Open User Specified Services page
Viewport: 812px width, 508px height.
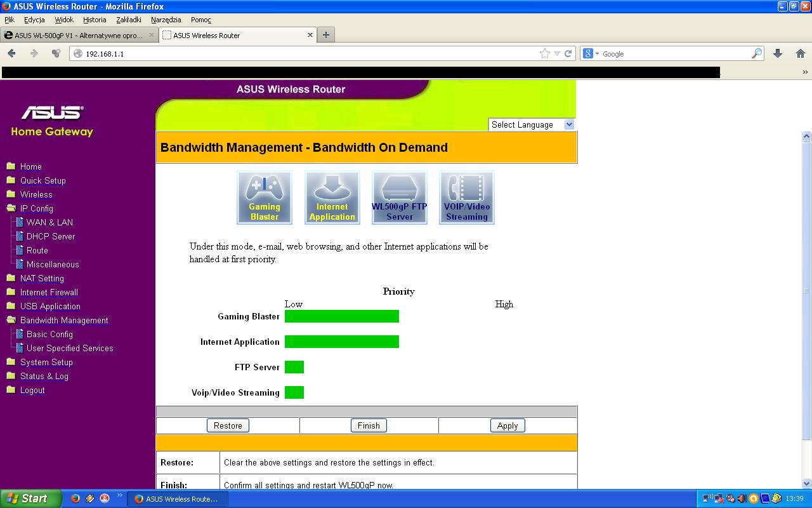(x=70, y=348)
